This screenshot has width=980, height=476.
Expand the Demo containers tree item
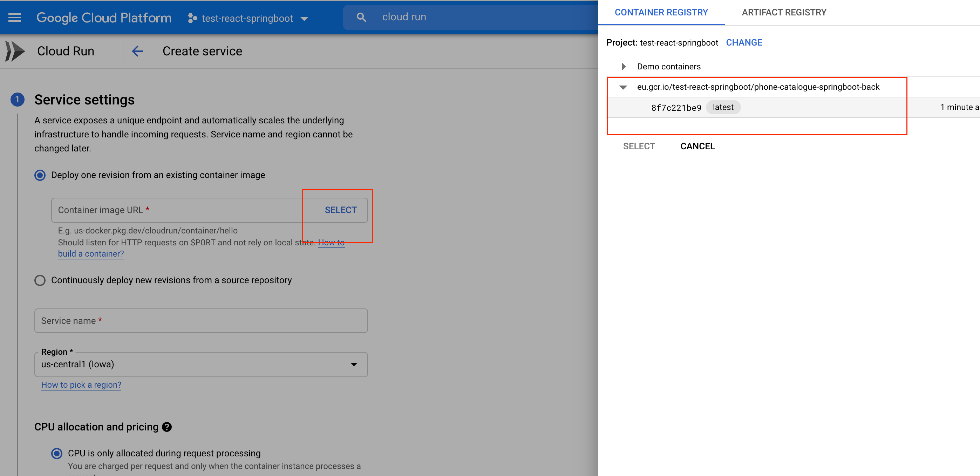pyautogui.click(x=623, y=67)
